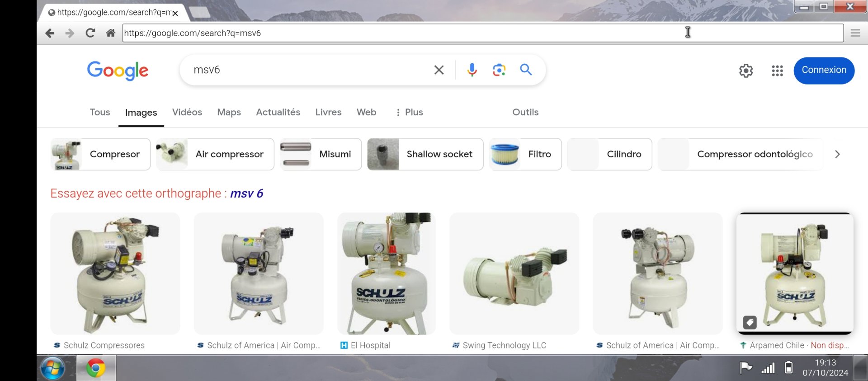Open the Action Center flag icon

pyautogui.click(x=745, y=367)
